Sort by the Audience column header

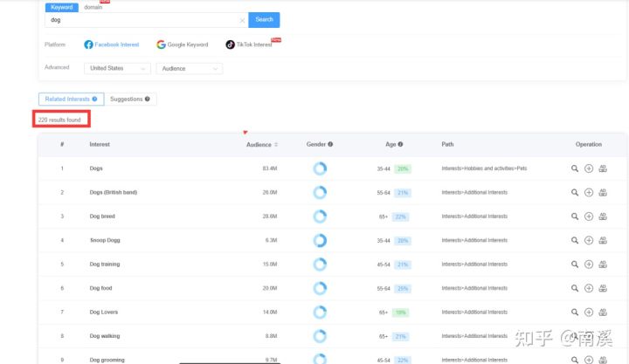(x=261, y=145)
